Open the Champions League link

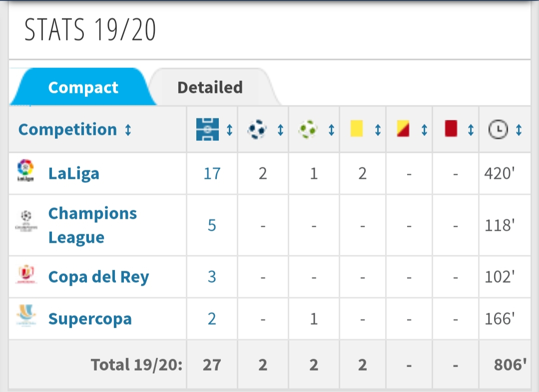click(92, 225)
